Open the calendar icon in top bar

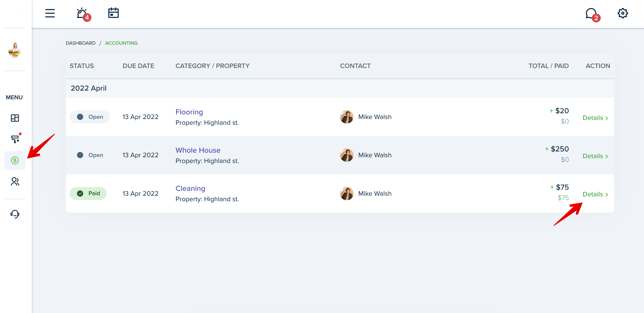(113, 13)
